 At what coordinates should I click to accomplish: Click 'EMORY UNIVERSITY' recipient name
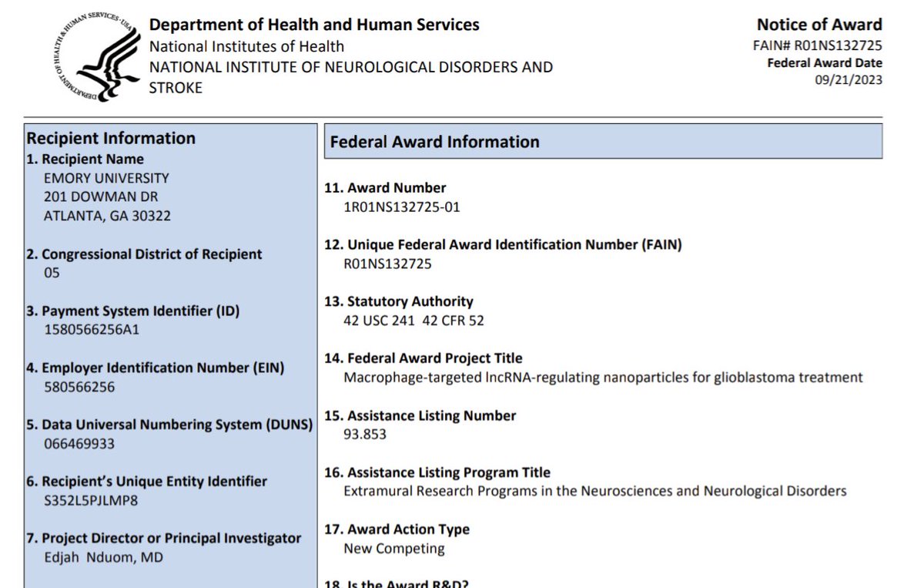pyautogui.click(x=106, y=178)
